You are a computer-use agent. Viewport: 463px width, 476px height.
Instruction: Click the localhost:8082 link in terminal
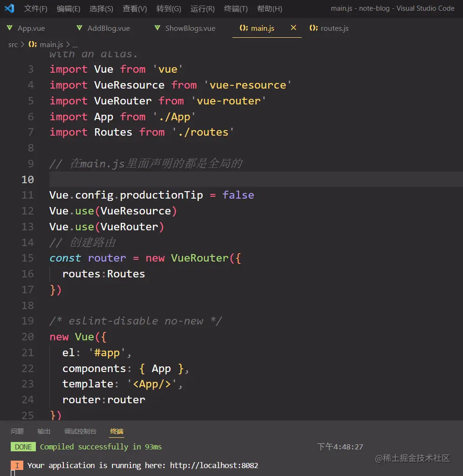pos(214,465)
